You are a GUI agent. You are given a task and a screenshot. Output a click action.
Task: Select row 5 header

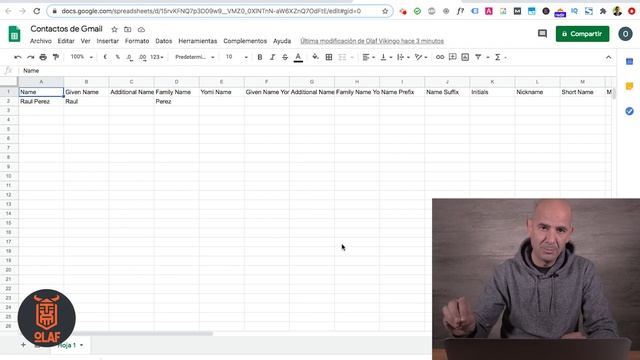9,129
